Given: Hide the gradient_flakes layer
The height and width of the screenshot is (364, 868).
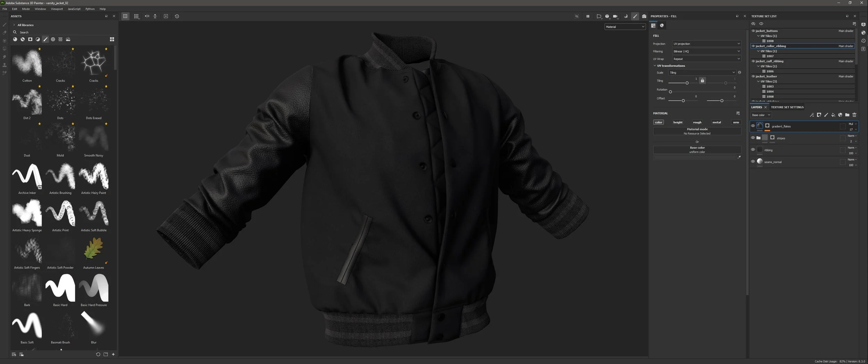Looking at the screenshot, I should point(753,126).
